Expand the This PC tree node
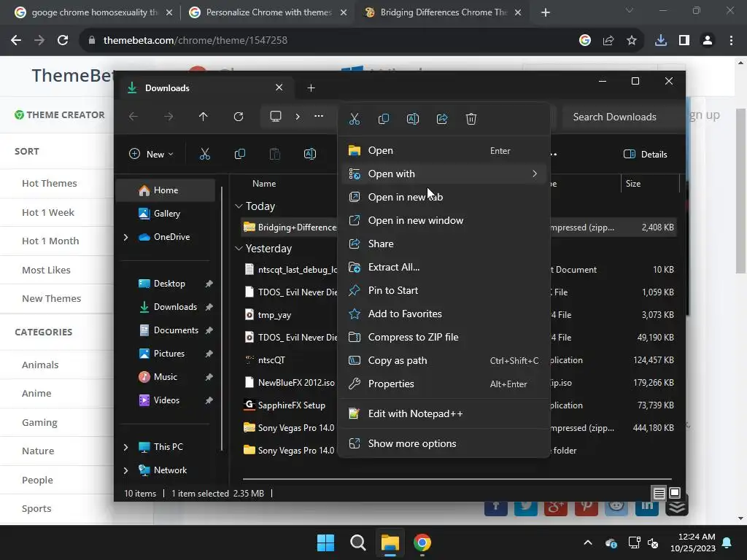Viewport: 747px width, 560px height. point(125,447)
